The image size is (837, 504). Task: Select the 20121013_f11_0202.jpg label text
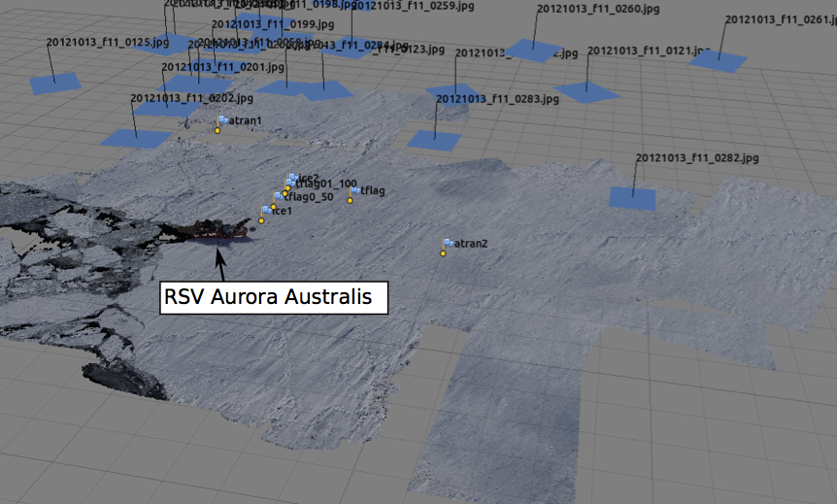[191, 98]
